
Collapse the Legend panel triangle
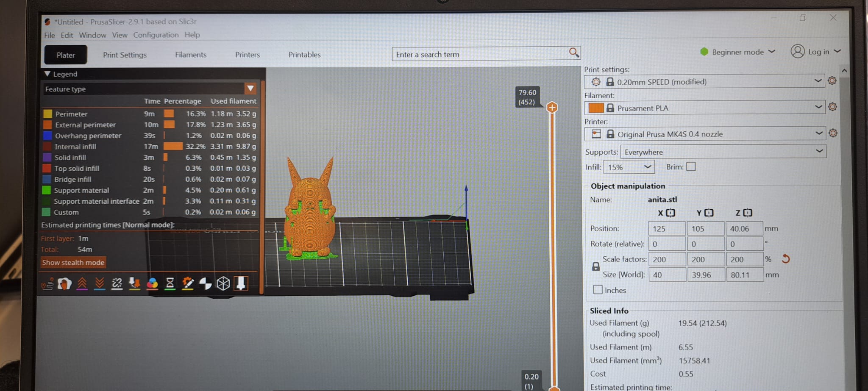(x=47, y=74)
